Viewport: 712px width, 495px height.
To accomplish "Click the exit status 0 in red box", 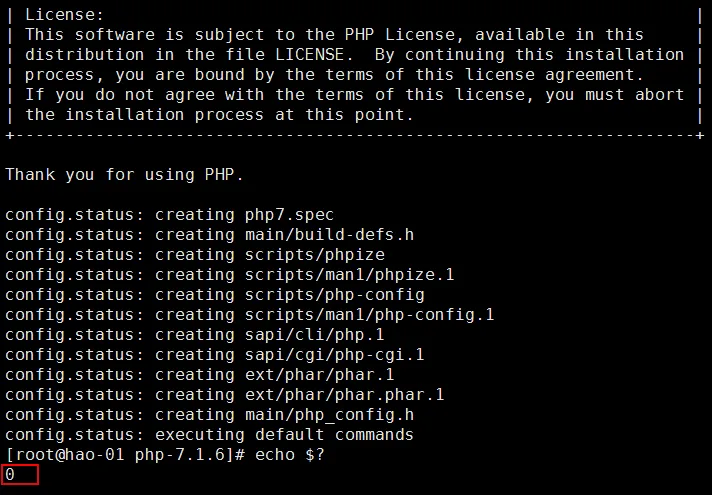I will coord(11,475).
